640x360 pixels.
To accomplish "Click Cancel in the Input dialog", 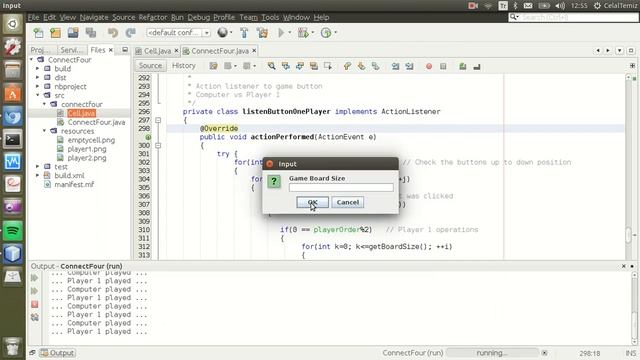I will point(347,202).
